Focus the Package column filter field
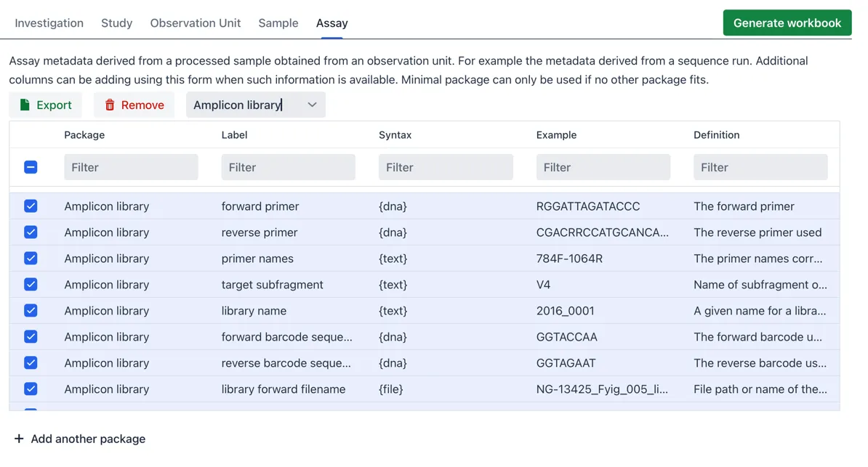868x467 pixels. [x=131, y=167]
